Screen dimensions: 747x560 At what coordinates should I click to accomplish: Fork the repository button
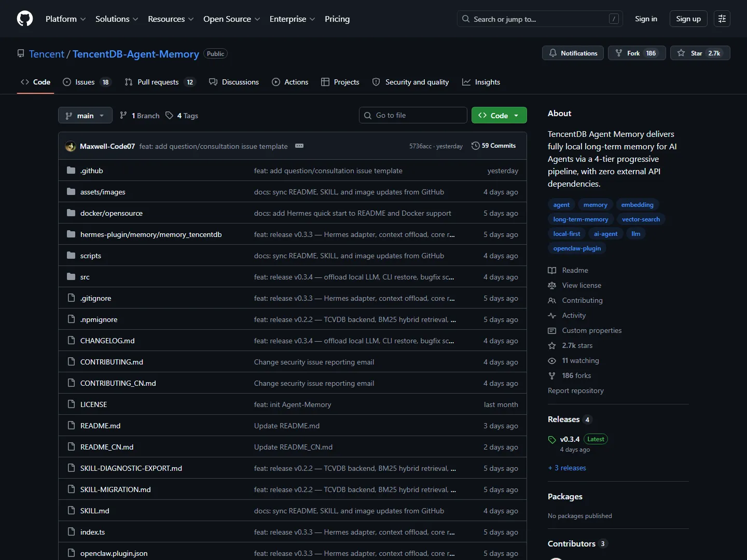pyautogui.click(x=637, y=53)
